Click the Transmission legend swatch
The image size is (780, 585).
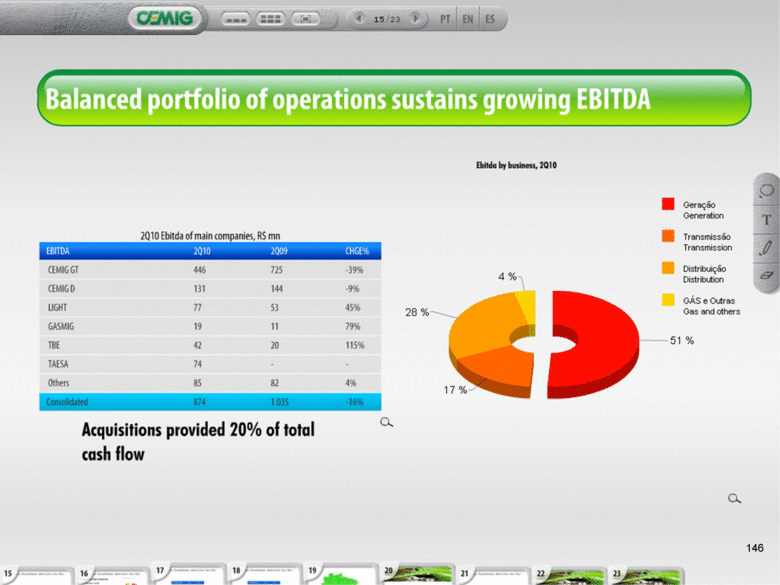click(x=668, y=236)
